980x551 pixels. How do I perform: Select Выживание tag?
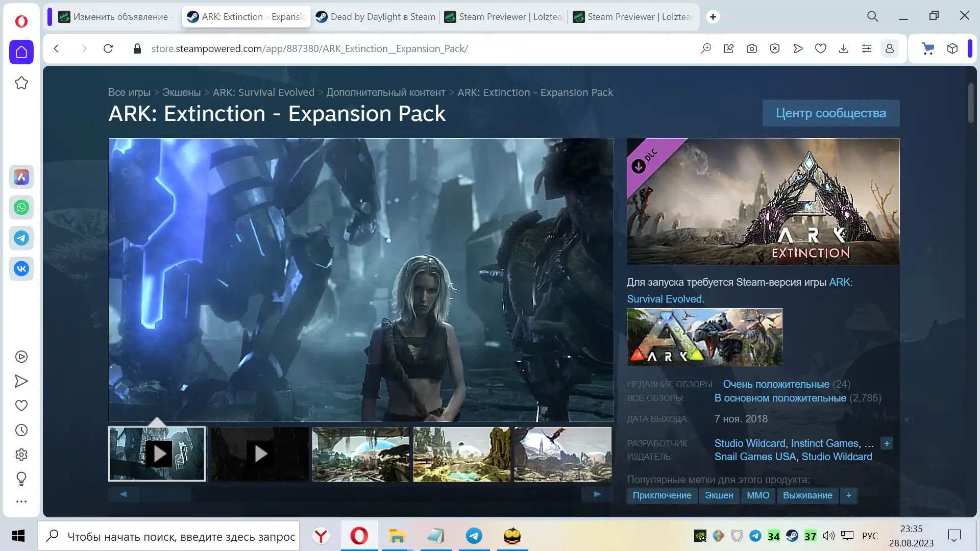(x=807, y=495)
